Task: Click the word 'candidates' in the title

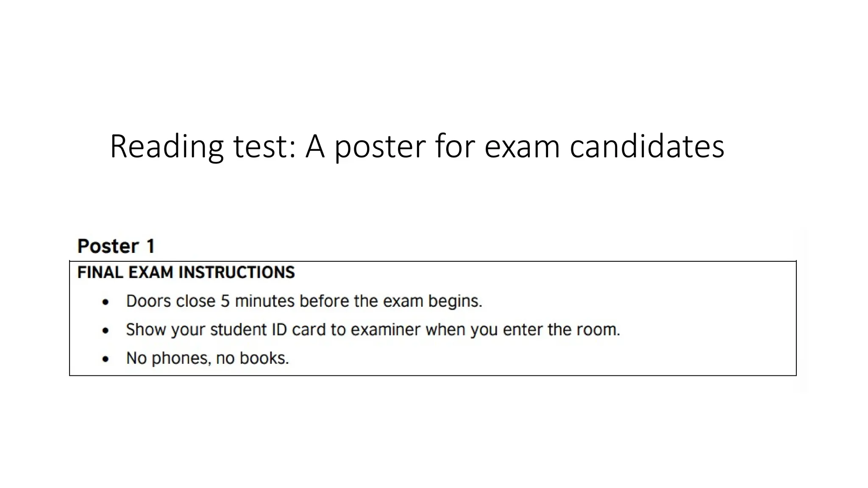Action: [647, 147]
